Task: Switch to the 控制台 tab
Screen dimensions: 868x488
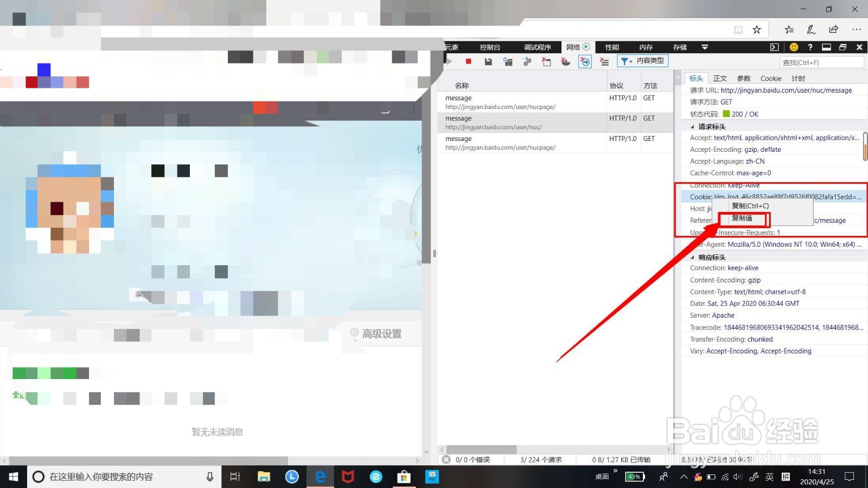Action: click(490, 47)
